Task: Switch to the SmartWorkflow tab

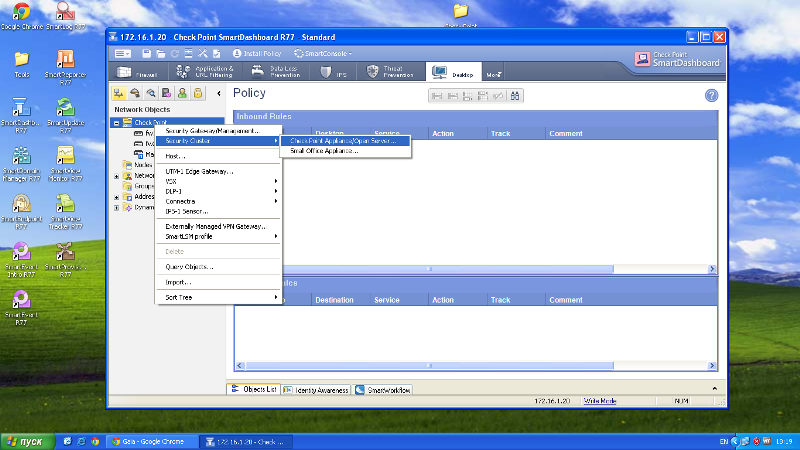Action: tap(383, 390)
